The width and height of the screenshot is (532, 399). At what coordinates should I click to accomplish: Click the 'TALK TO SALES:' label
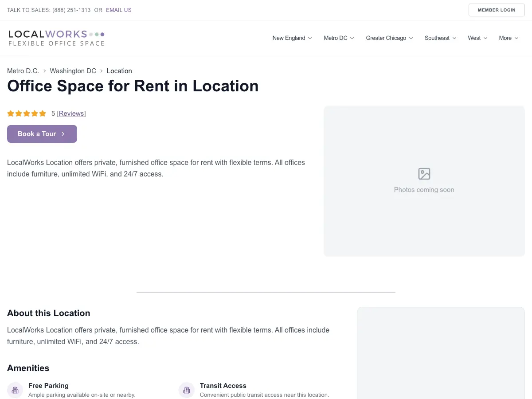pos(29,10)
